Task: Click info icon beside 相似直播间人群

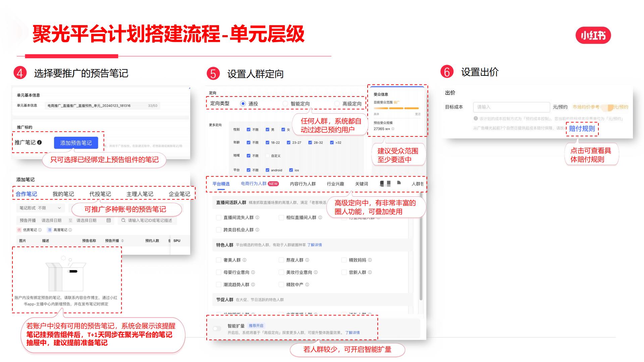Action: (320, 218)
